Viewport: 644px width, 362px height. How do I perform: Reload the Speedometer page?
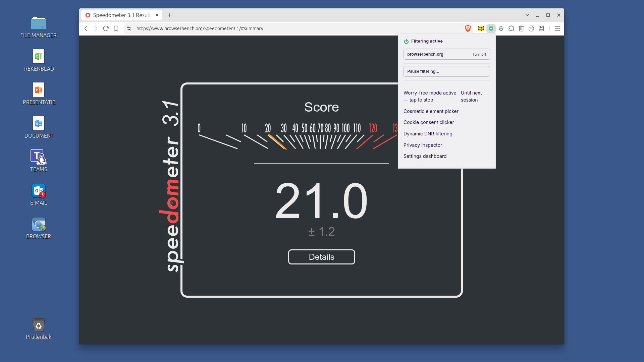point(106,28)
